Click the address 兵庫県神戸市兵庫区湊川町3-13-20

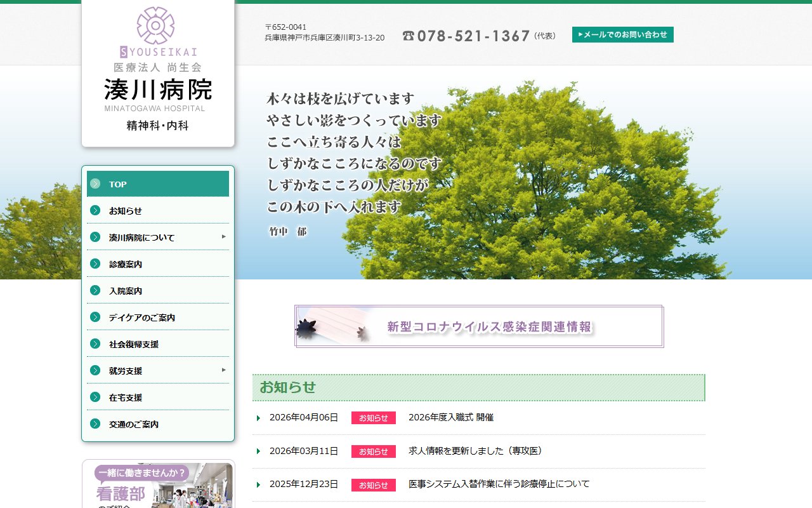coord(324,38)
